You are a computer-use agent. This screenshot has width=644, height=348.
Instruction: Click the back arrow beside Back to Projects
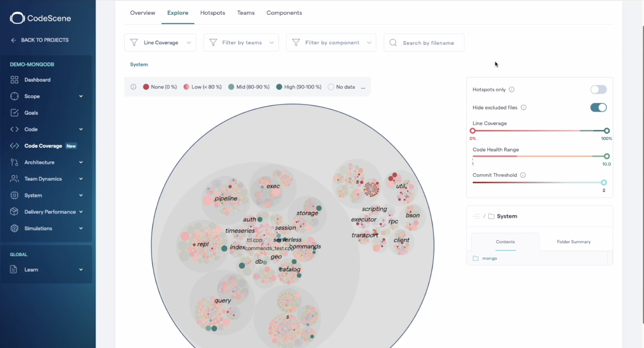(x=13, y=40)
